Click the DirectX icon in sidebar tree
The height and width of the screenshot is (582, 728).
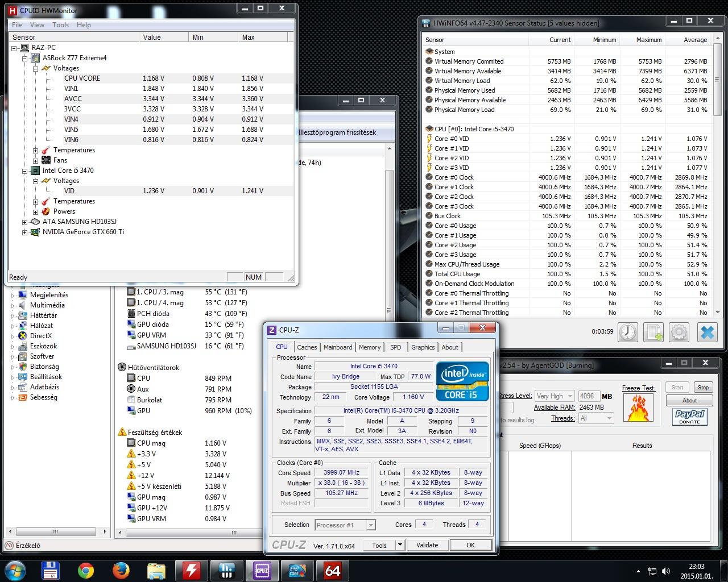pyautogui.click(x=23, y=336)
